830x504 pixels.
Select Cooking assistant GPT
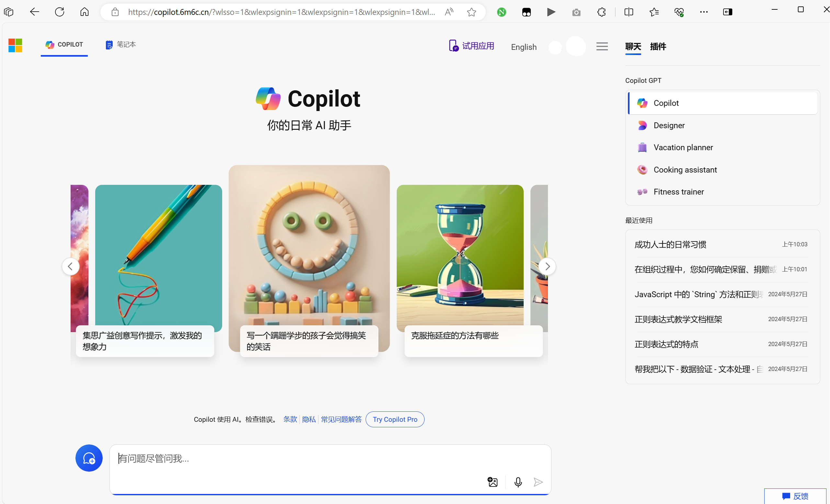click(x=685, y=170)
